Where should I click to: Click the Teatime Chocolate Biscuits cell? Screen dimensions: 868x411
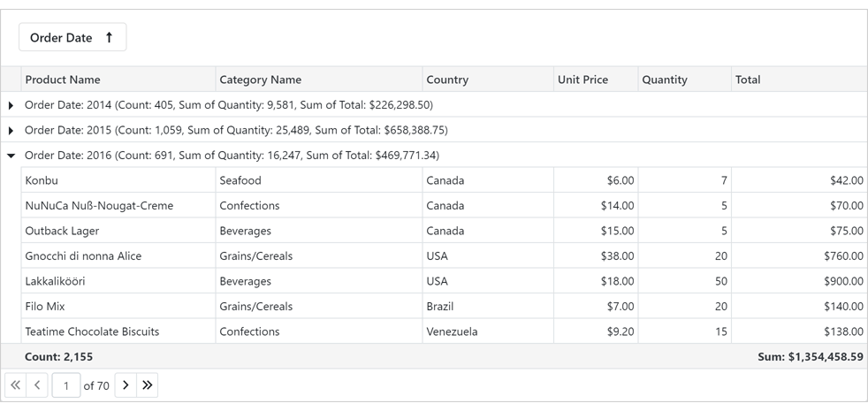point(92,331)
